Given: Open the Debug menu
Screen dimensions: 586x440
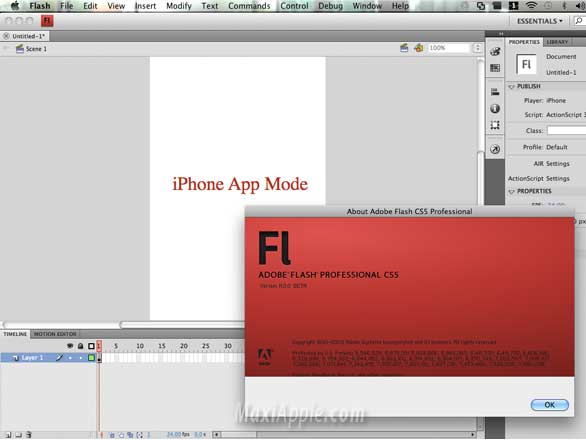Looking at the screenshot, I should tap(330, 6).
